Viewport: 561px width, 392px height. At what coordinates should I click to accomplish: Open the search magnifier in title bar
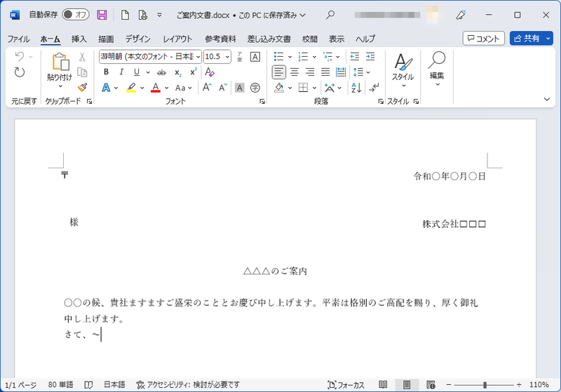click(x=330, y=15)
